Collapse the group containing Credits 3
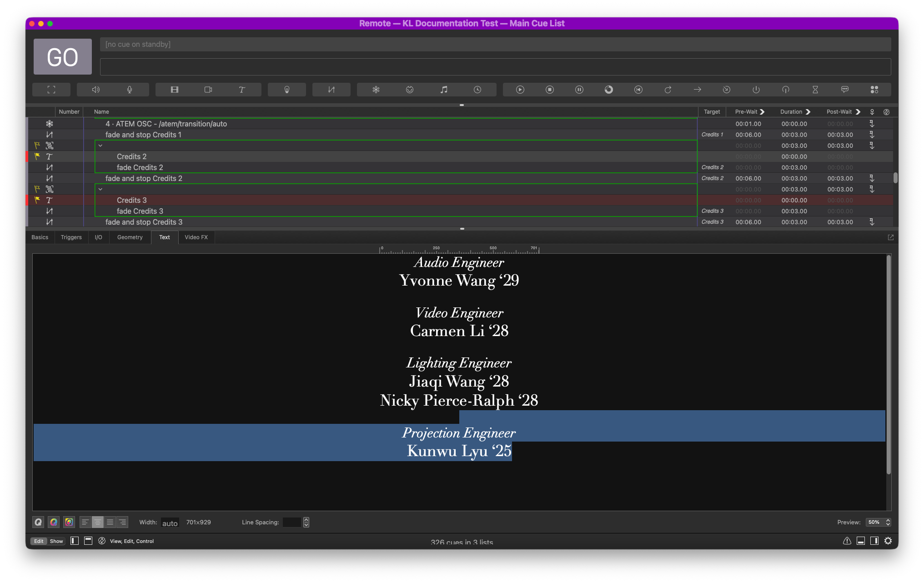This screenshot has height=583, width=924. pyautogui.click(x=100, y=189)
